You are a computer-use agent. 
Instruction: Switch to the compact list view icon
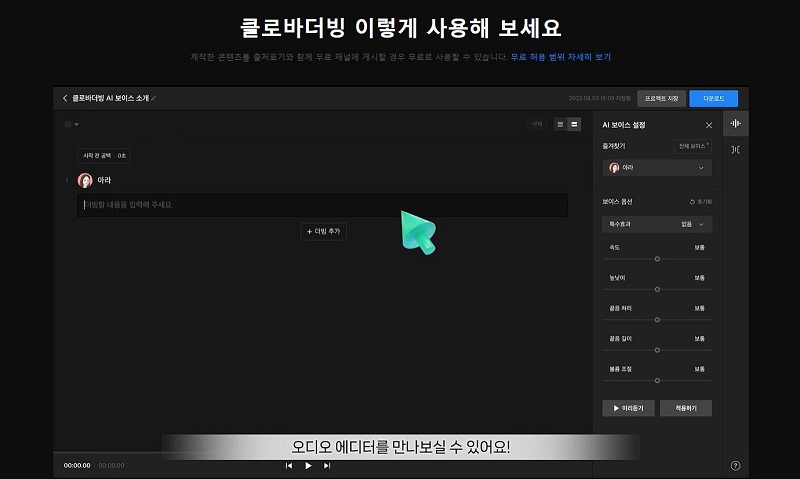(x=560, y=124)
